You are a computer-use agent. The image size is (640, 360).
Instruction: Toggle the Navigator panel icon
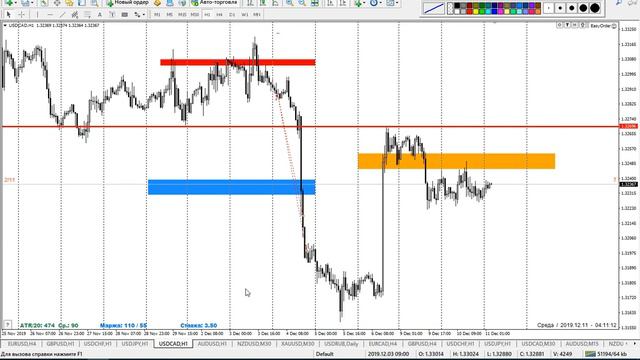click(x=69, y=3)
